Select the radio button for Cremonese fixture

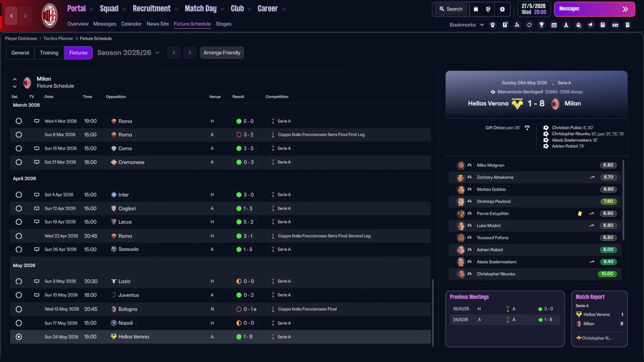pyautogui.click(x=19, y=162)
